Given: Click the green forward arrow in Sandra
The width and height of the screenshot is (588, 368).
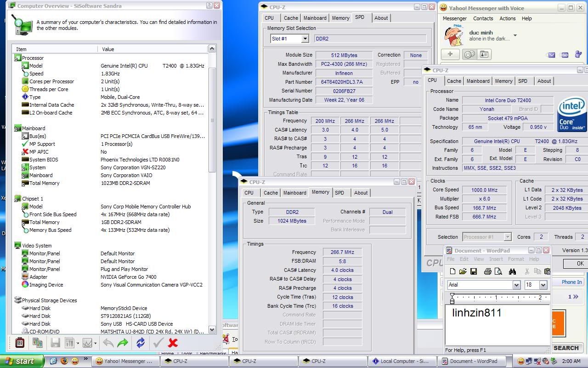Looking at the screenshot, I should (123, 343).
